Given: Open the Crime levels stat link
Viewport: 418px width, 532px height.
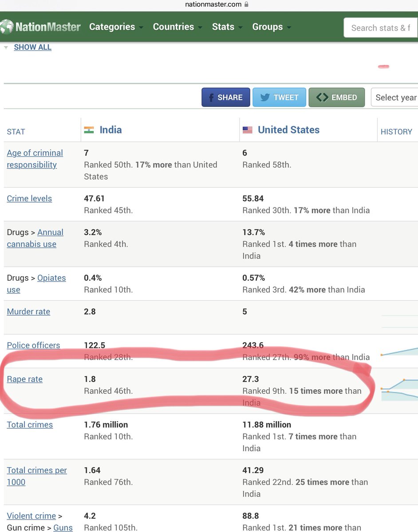Looking at the screenshot, I should (x=29, y=199).
